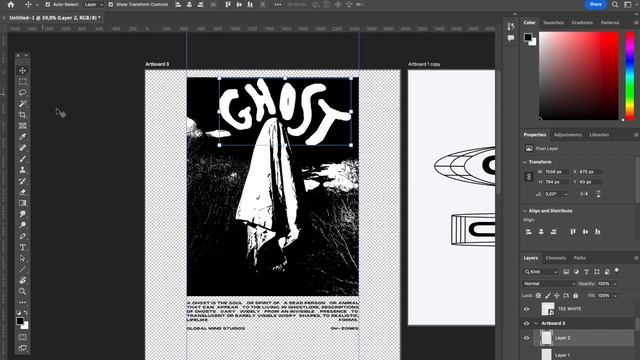Select the History Brush tool

pyautogui.click(x=22, y=181)
